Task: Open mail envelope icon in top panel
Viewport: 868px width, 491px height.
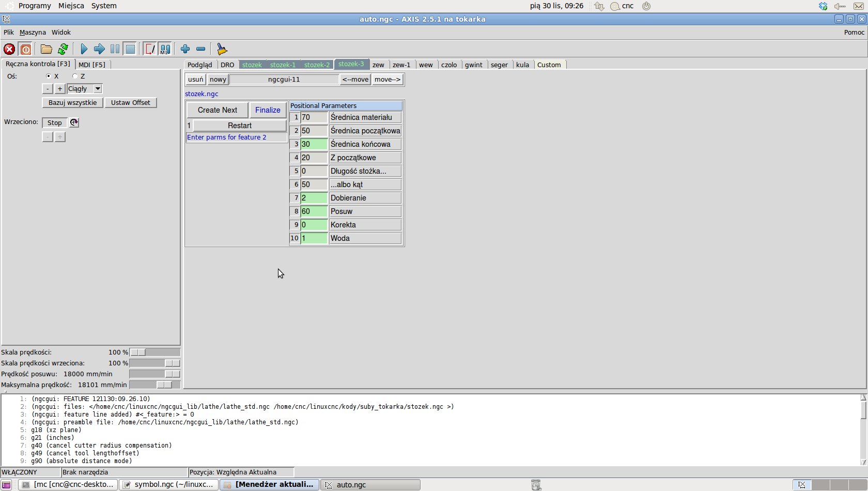Action: 859,6
